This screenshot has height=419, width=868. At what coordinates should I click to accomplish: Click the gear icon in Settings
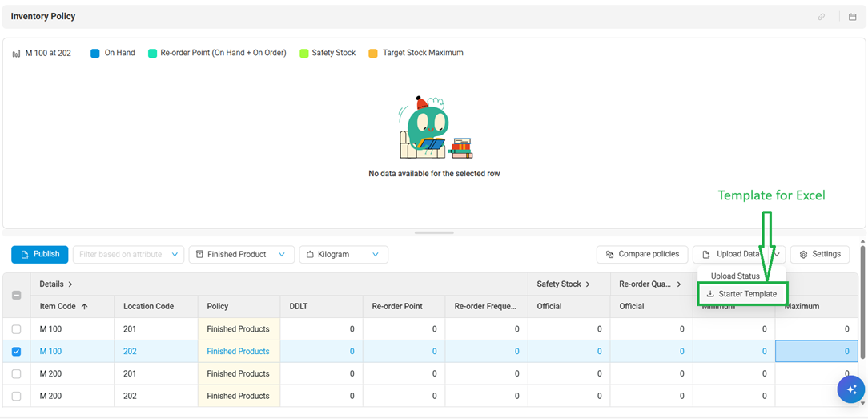803,255
